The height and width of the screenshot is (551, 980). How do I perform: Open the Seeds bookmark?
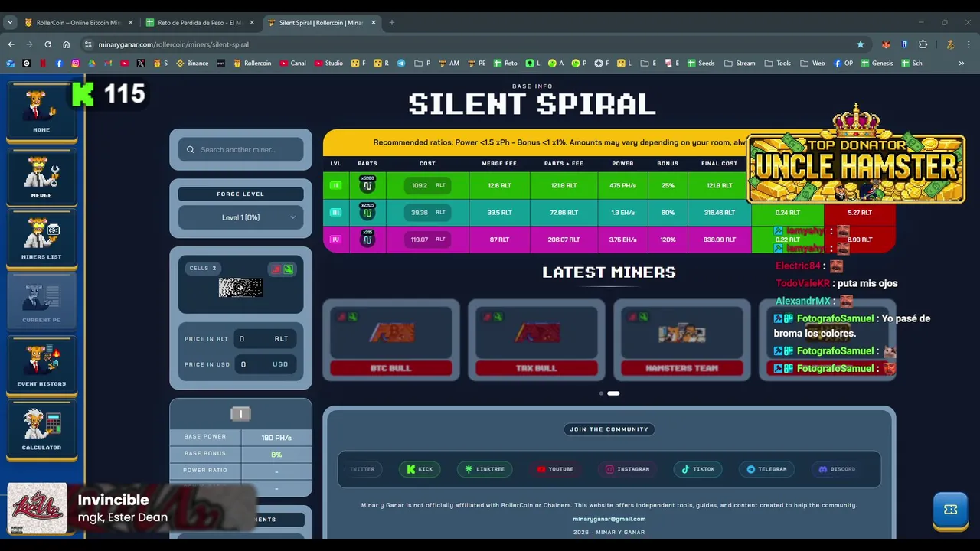coord(701,64)
